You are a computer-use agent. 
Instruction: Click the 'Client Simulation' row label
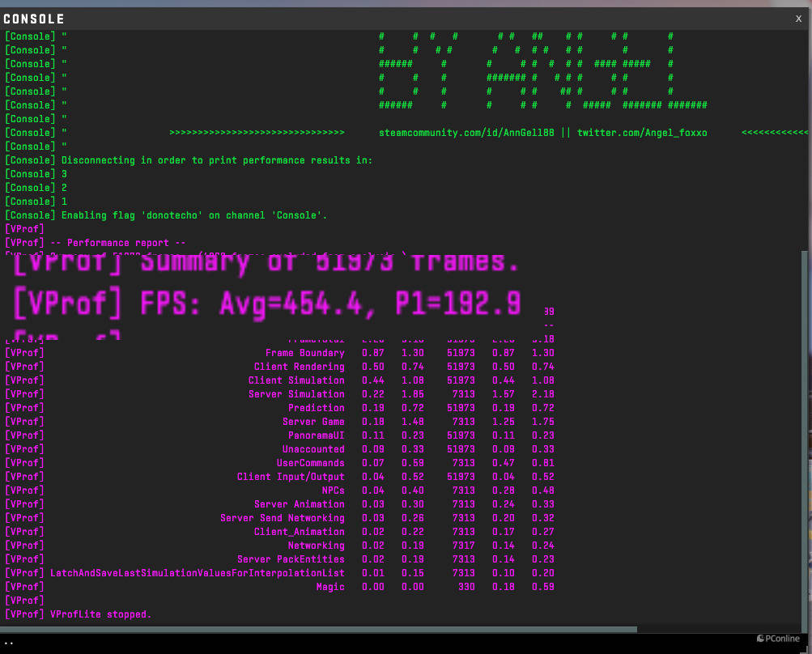pyautogui.click(x=296, y=380)
